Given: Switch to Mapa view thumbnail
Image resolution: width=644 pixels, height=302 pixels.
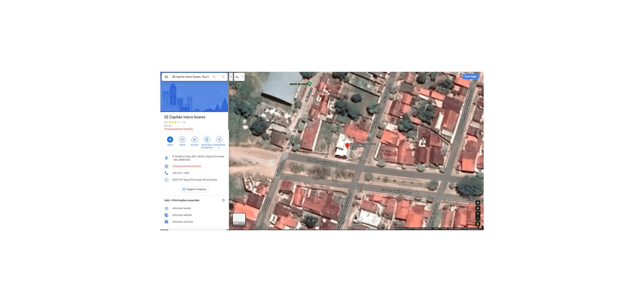Looking at the screenshot, I should pos(239,219).
